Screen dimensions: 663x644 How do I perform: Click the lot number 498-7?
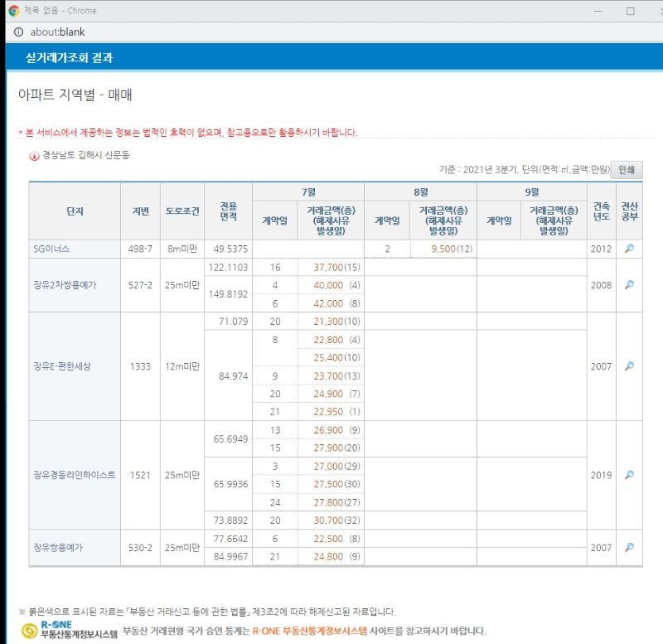140,249
